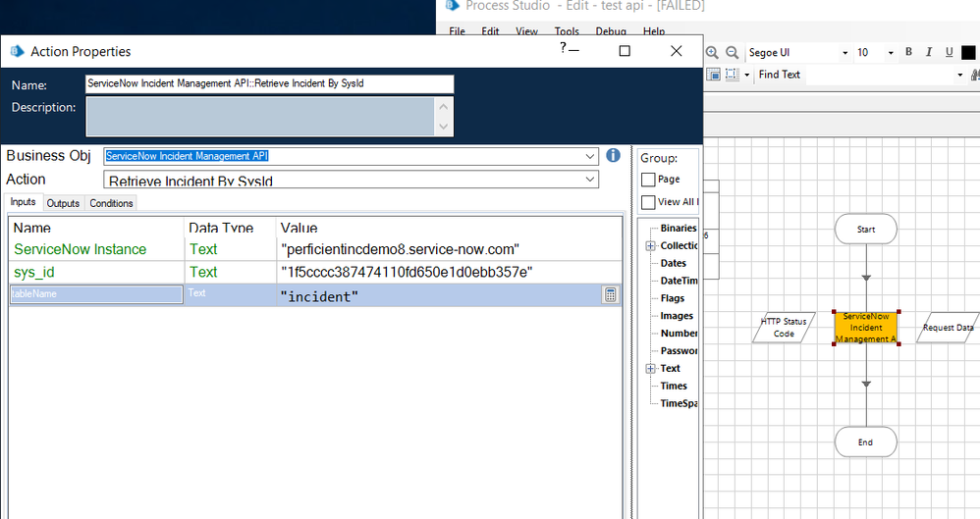Open the Help menu in Process Studio

[654, 30]
